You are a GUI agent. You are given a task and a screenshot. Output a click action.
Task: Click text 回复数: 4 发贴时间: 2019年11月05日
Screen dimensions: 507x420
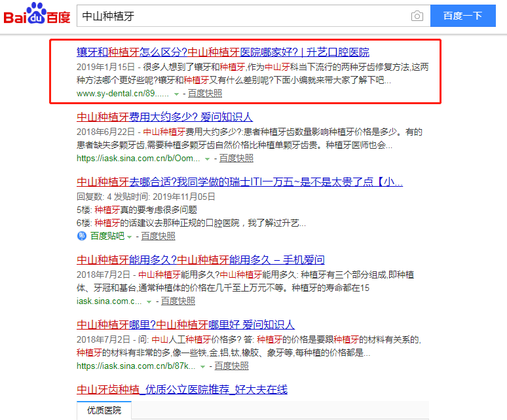146,197
